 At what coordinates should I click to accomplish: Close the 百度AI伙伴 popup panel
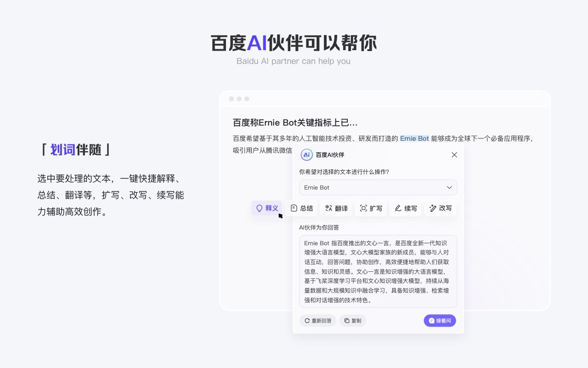[x=454, y=155]
